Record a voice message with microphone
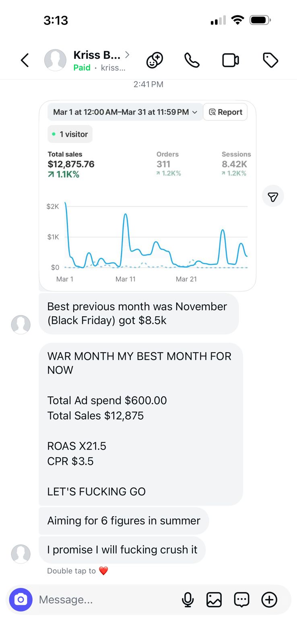Viewport: 297px width, 644px height. [x=188, y=600]
